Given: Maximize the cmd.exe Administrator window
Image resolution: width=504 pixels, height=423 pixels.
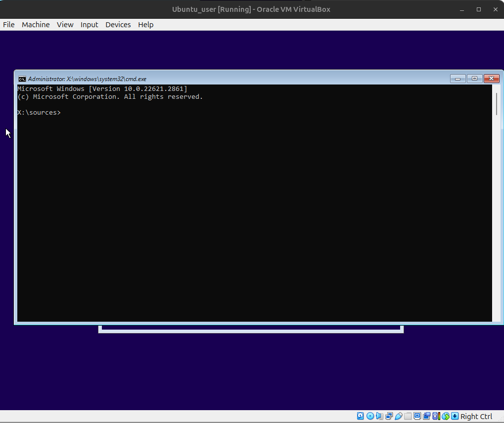Looking at the screenshot, I should click(x=474, y=79).
